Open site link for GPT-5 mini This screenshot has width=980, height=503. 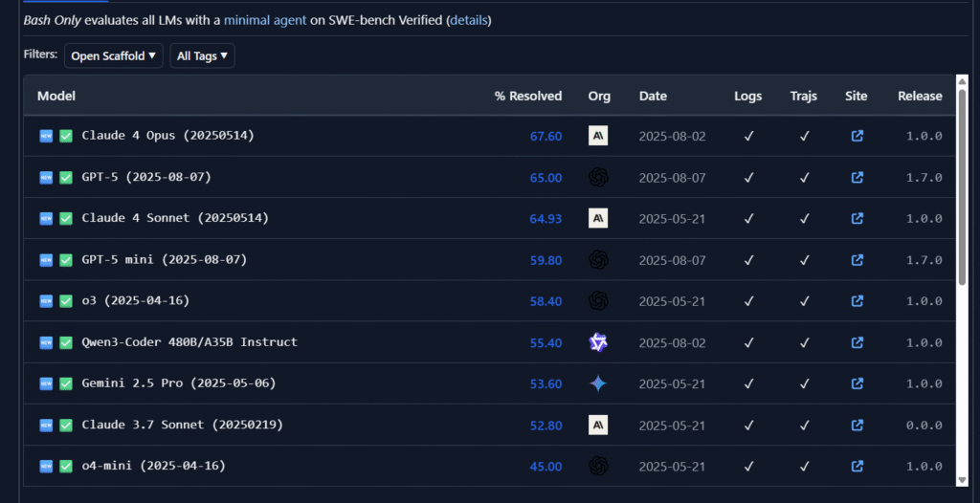(857, 259)
